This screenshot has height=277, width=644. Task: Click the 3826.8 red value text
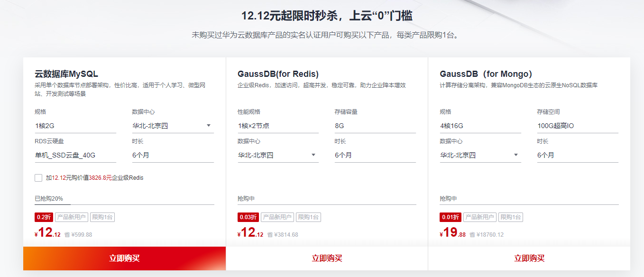[x=97, y=178]
